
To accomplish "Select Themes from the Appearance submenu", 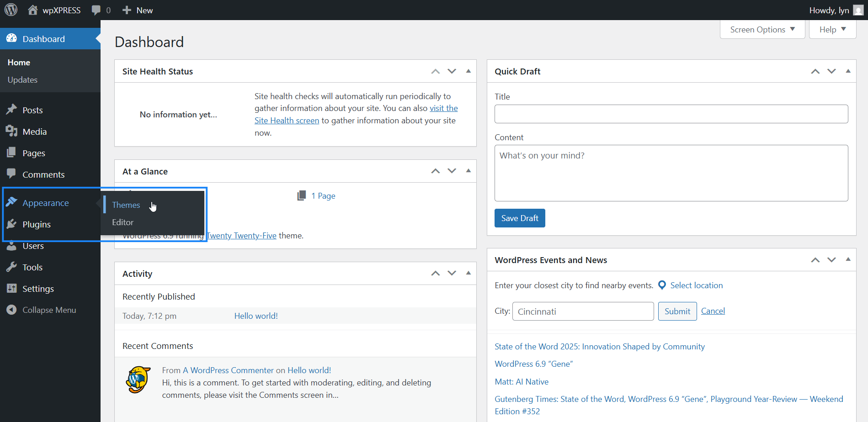I will click(x=126, y=205).
